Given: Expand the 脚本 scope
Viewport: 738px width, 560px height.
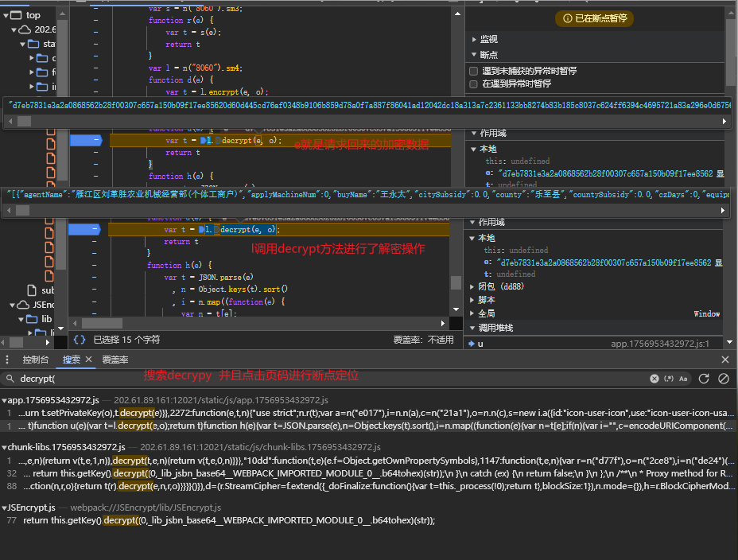Looking at the screenshot, I should 472,300.
